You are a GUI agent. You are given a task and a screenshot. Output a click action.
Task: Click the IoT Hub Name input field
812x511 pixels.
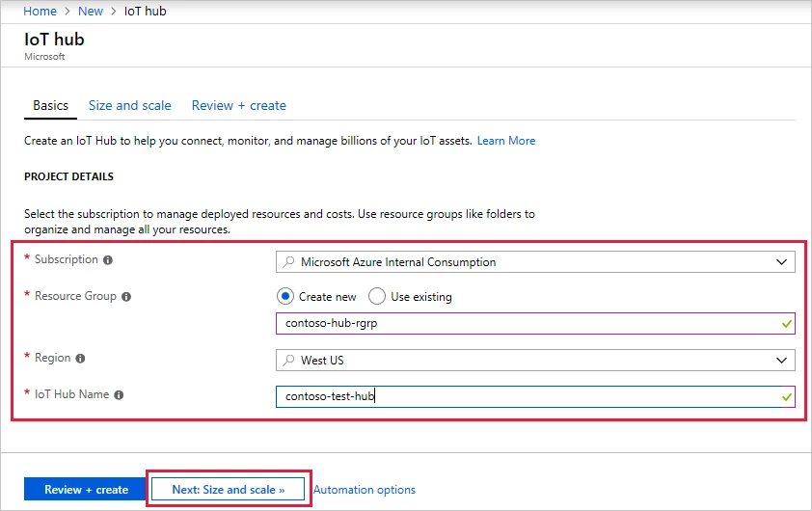[535, 396]
